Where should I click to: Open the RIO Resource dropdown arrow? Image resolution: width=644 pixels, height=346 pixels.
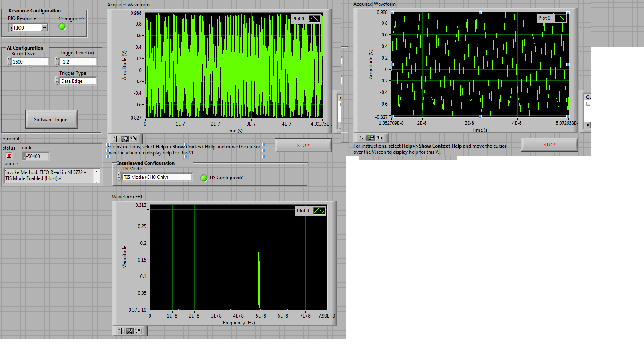point(44,28)
